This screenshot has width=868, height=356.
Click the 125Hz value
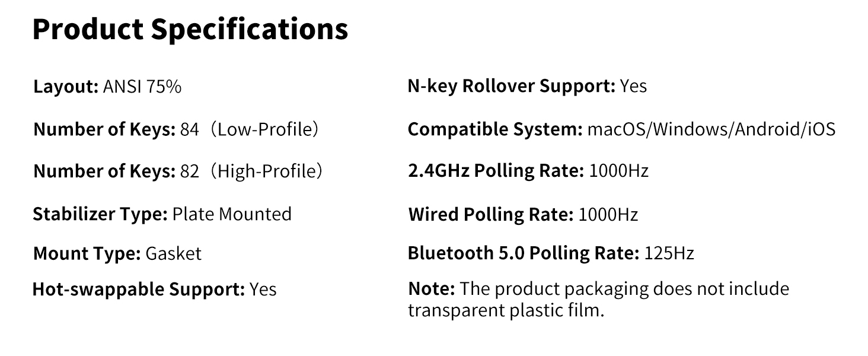tap(669, 253)
